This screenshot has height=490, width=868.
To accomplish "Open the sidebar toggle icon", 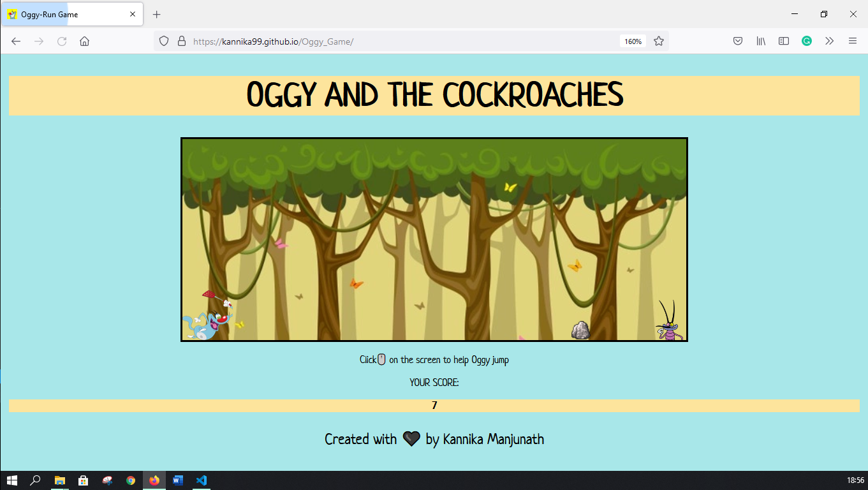I will [x=783, y=40].
